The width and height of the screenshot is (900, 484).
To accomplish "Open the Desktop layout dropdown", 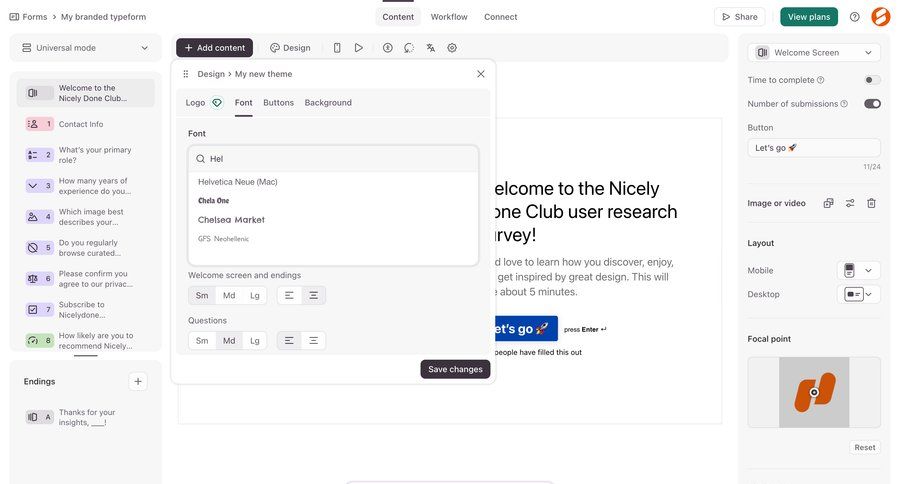I will [859, 294].
